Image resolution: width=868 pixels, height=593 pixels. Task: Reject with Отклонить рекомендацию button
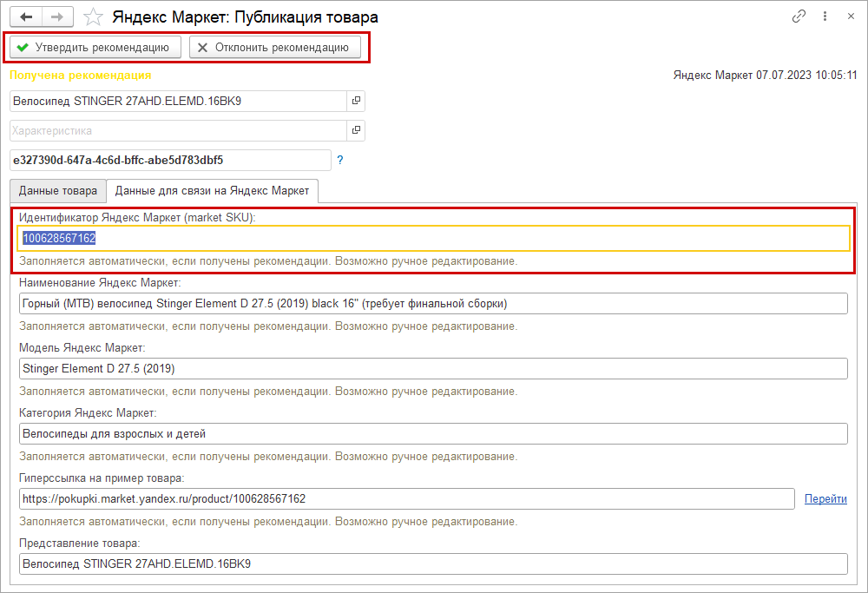275,48
